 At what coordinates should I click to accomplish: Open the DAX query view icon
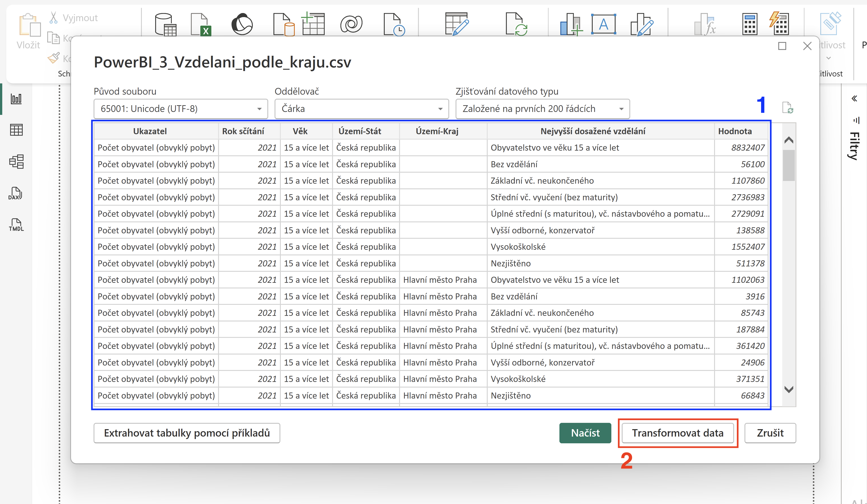pos(16,193)
